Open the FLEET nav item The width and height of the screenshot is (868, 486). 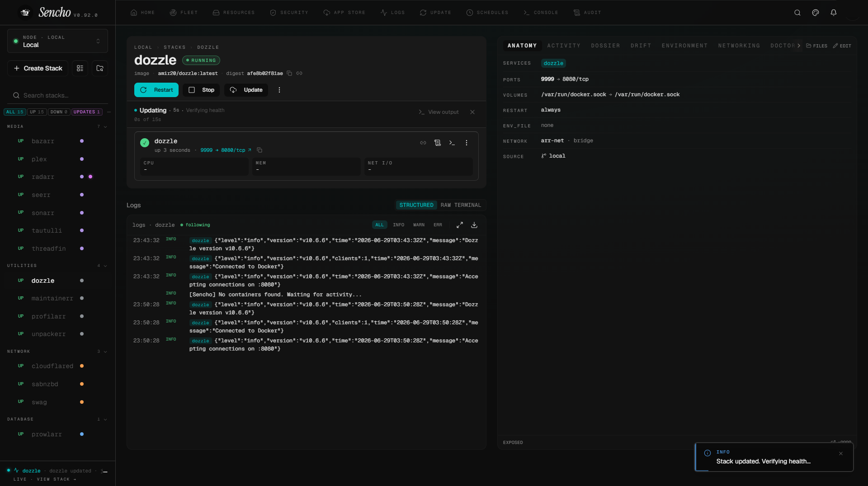click(184, 13)
